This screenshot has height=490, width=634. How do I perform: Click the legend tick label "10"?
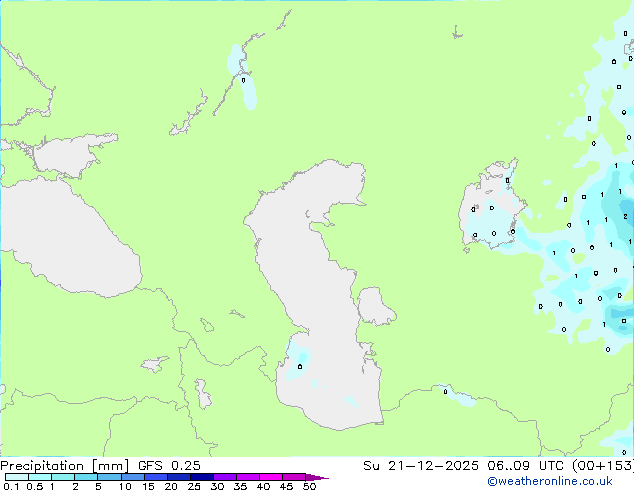125,486
